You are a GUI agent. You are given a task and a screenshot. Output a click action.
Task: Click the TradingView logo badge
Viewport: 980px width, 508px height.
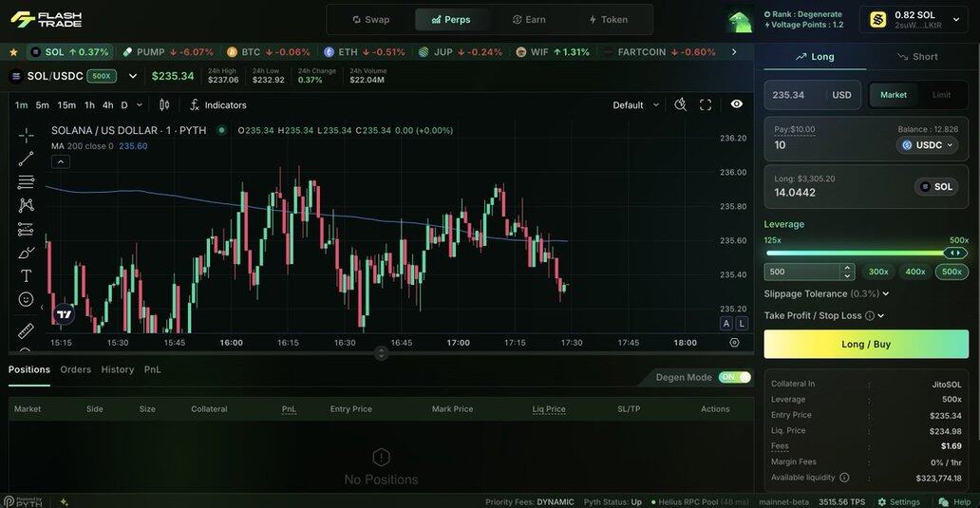65,313
